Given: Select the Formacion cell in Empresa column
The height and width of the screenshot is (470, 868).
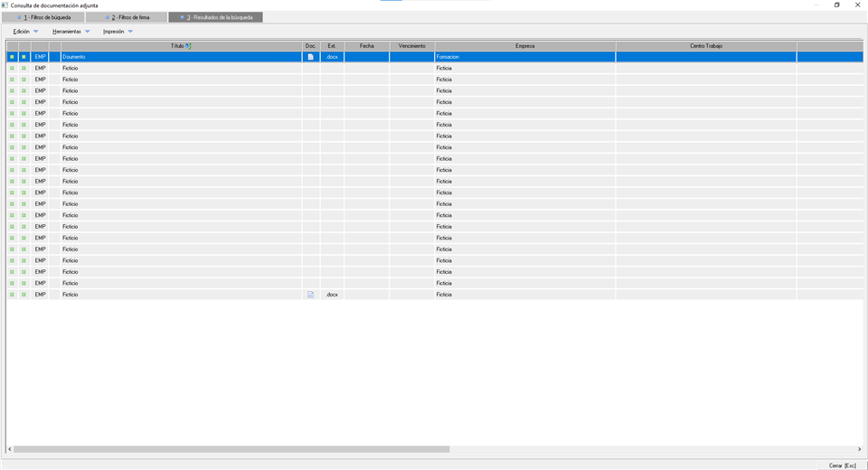Looking at the screenshot, I should pyautogui.click(x=524, y=57).
